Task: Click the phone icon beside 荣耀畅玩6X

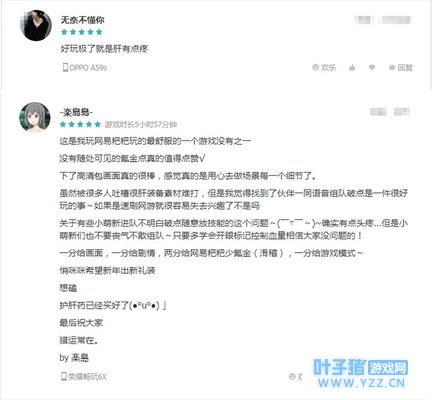Action: pos(64,377)
